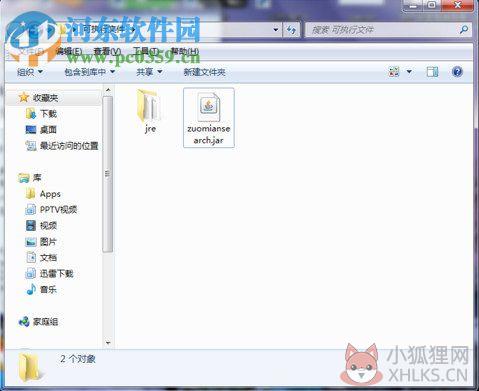Select 音乐 label in navigation pane
479x391 pixels.
pyautogui.click(x=48, y=289)
